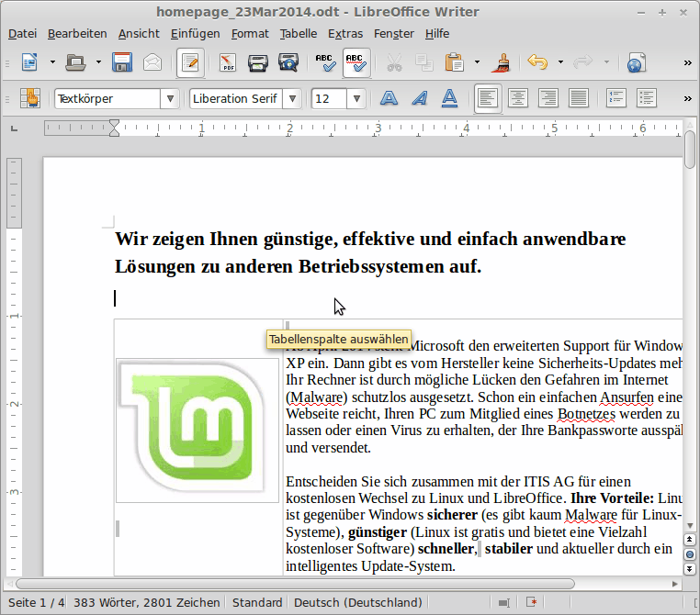The image size is (700, 615).
Task: Click Standard page style in status bar
Action: pos(257,602)
